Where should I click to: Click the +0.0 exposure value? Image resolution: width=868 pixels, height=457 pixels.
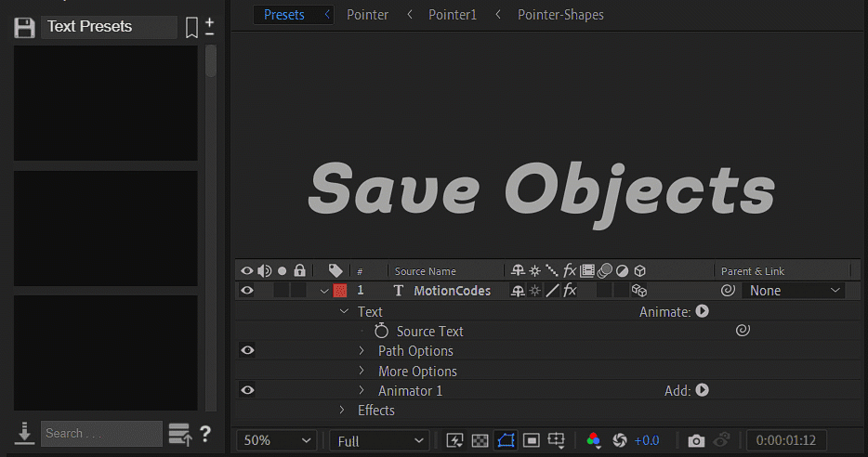click(x=647, y=440)
